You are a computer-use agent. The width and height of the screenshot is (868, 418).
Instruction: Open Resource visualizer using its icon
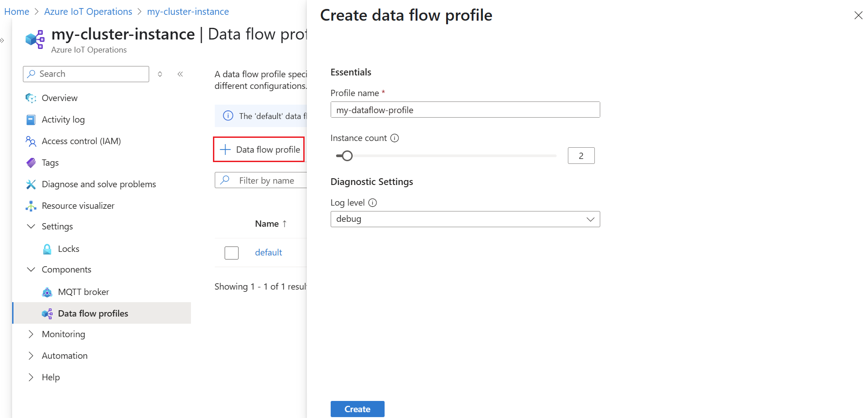coord(30,206)
